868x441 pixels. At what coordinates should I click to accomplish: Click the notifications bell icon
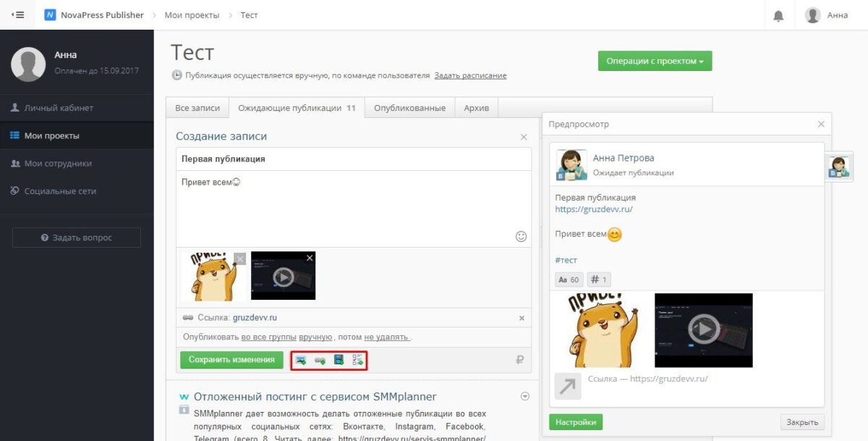tap(778, 15)
